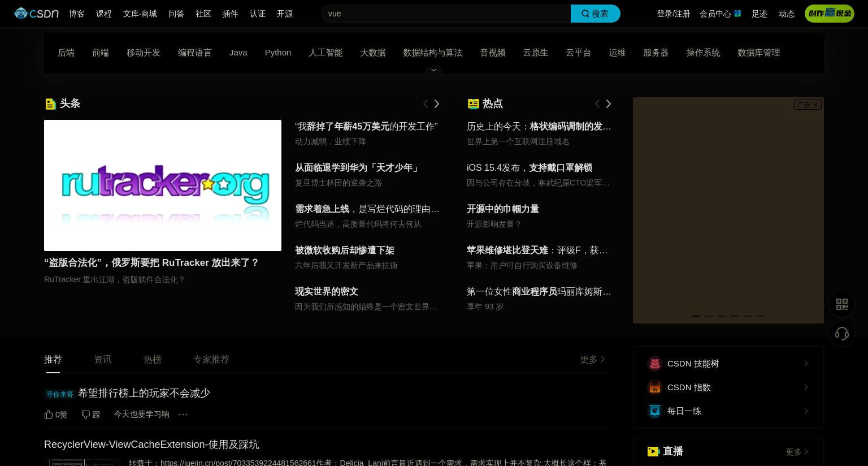Go to previous 热点 page
This screenshot has width=868, height=466.
[x=597, y=103]
